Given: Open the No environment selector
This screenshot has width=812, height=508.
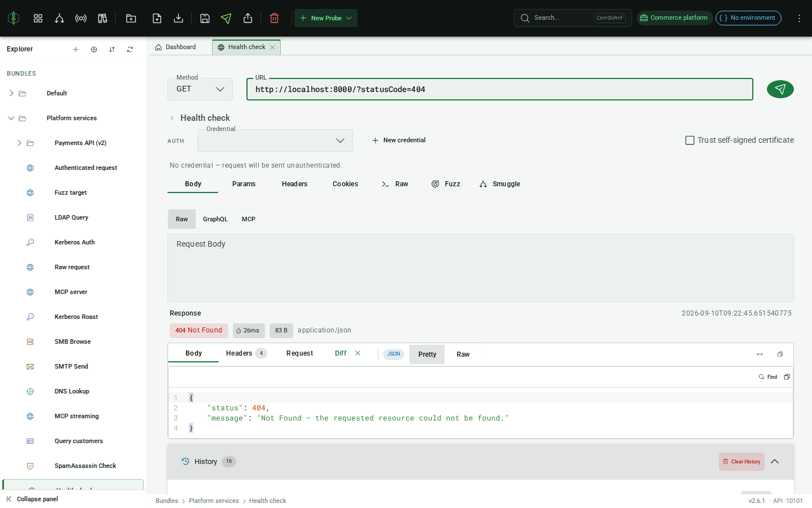Looking at the screenshot, I should [748, 18].
